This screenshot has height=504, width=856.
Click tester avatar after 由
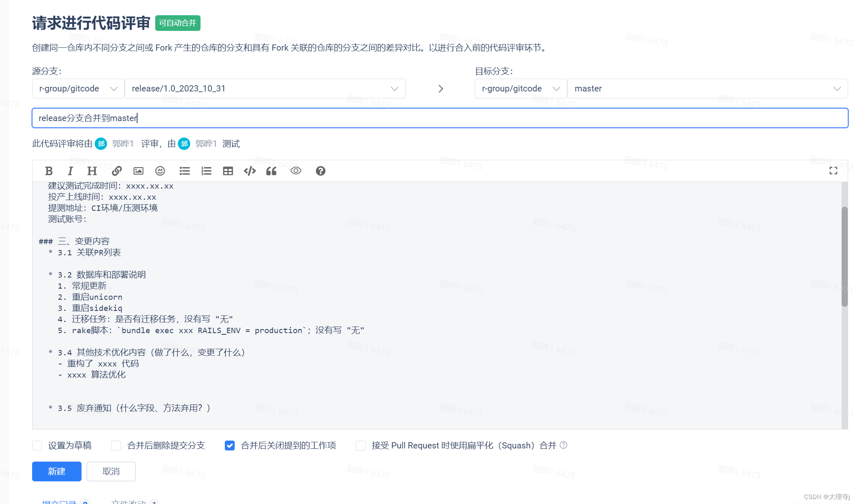click(x=184, y=144)
